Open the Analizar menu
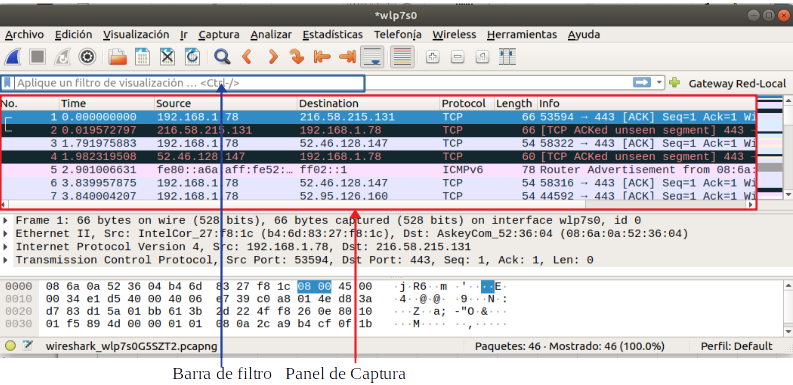 pyautogui.click(x=271, y=35)
